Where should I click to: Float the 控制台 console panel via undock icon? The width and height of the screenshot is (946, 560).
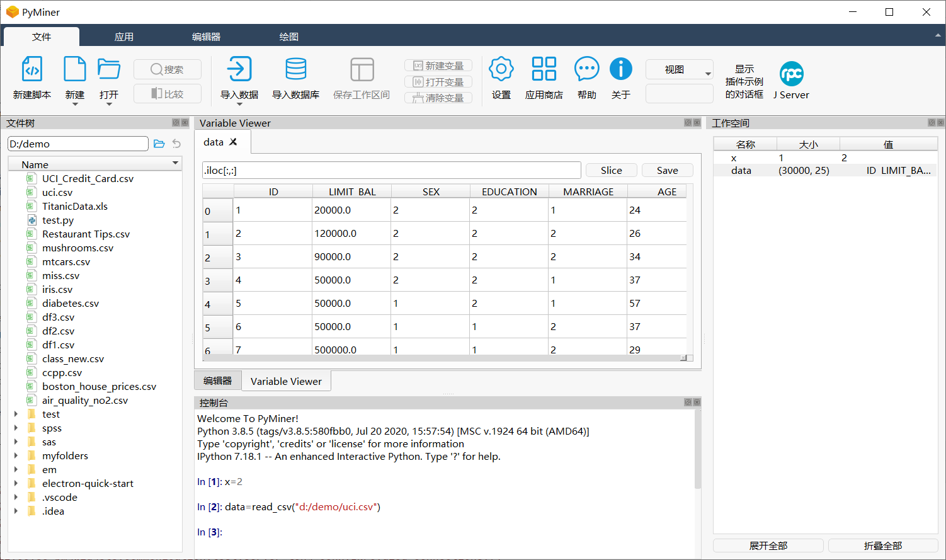[688, 402]
